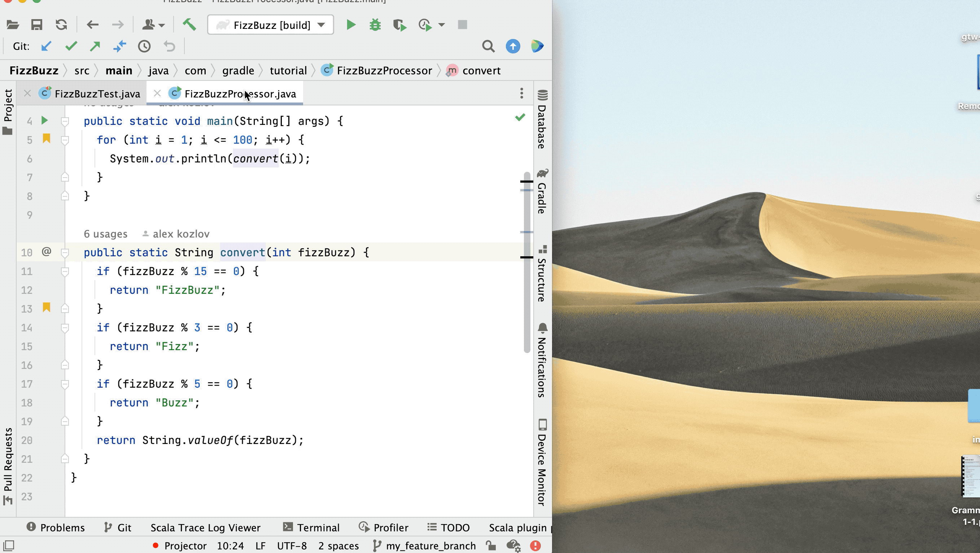This screenshot has height=553, width=980.
Task: Open the TODO tool window
Action: [x=449, y=527]
